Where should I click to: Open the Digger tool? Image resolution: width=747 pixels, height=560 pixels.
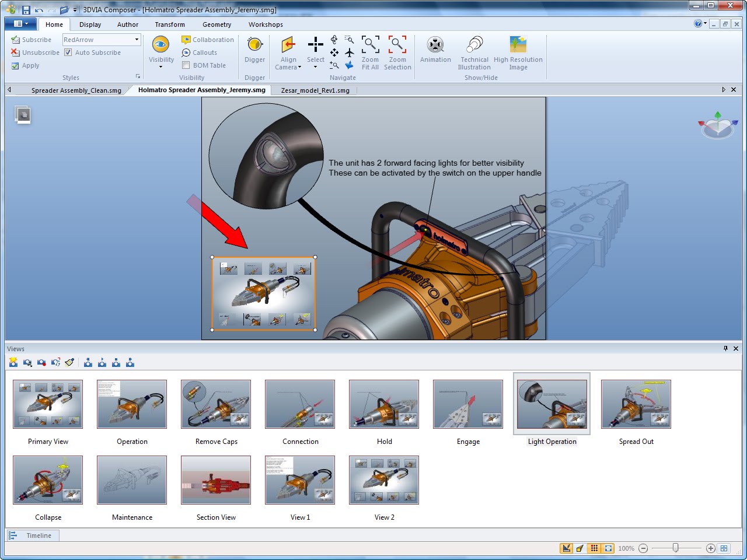[254, 51]
